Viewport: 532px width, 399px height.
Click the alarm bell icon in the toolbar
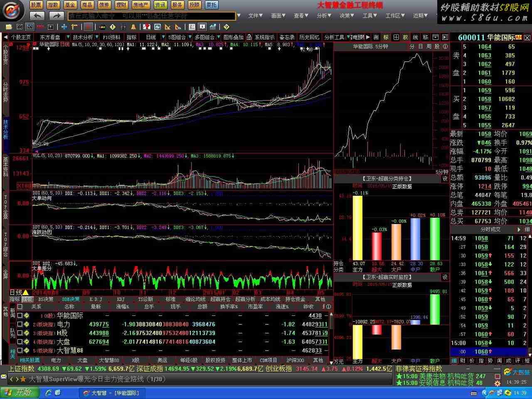133,27
